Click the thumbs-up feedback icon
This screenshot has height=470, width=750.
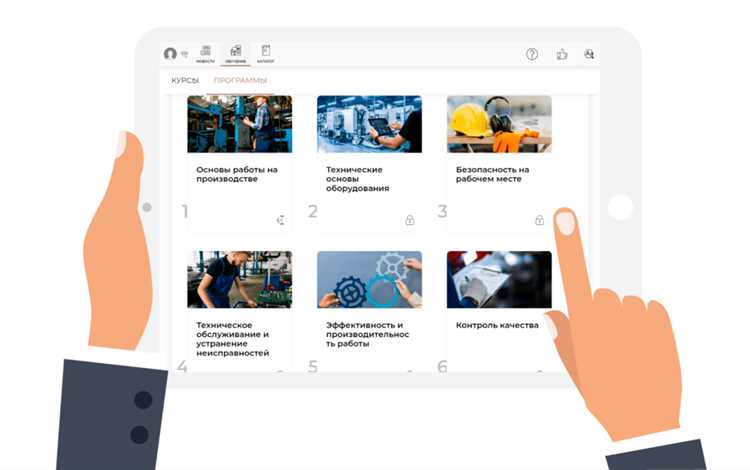[561, 54]
